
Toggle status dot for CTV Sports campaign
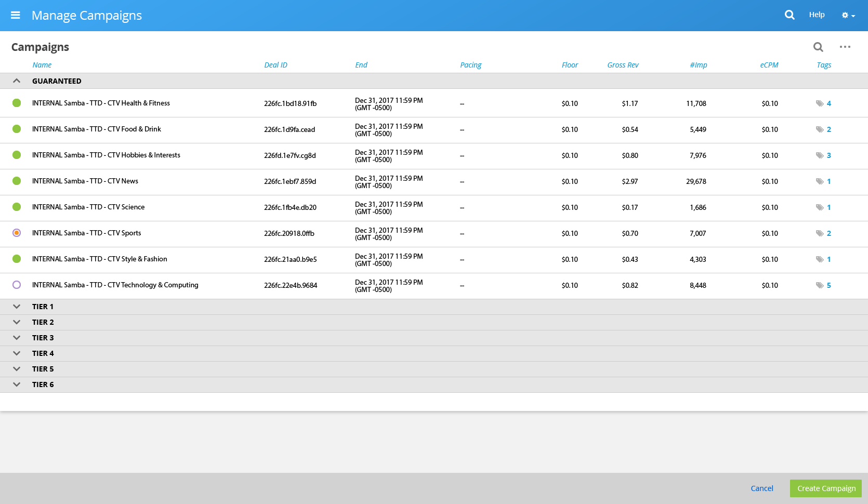pos(17,233)
